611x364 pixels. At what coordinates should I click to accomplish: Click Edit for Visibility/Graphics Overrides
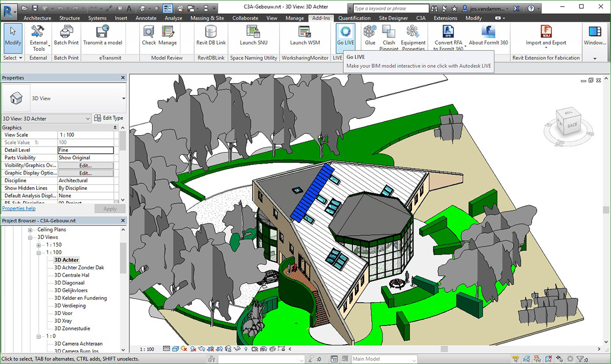tap(86, 165)
